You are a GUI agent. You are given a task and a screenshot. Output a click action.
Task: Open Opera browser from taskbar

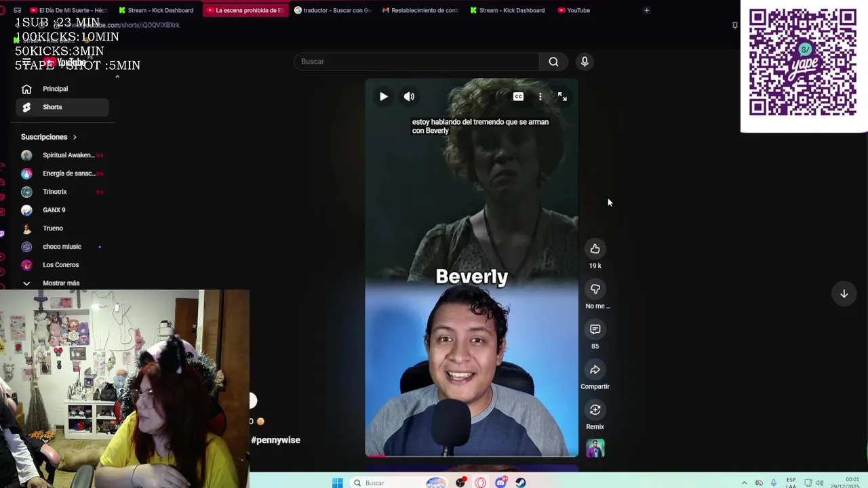tap(480, 483)
